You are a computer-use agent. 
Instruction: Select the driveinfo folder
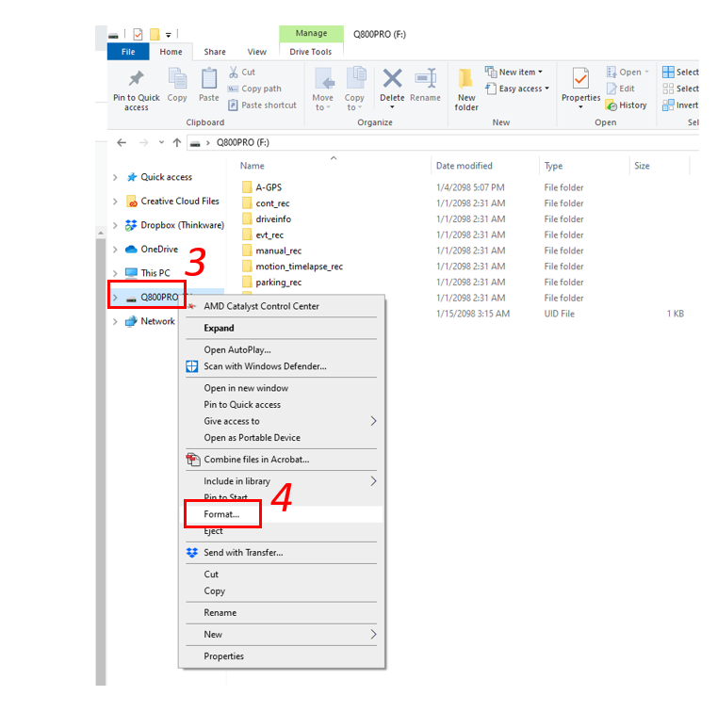click(273, 219)
